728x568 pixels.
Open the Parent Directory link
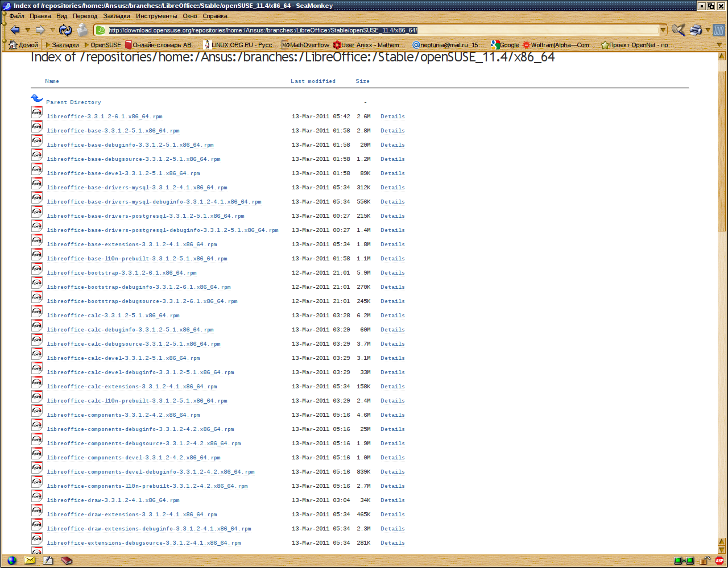tap(74, 102)
